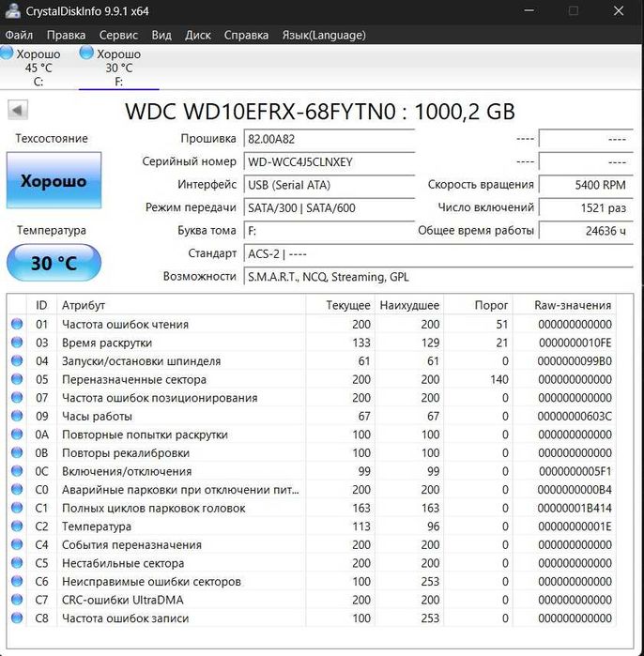Click the power-on count value 1521 раз
This screenshot has width=644, height=656.
[x=586, y=208]
